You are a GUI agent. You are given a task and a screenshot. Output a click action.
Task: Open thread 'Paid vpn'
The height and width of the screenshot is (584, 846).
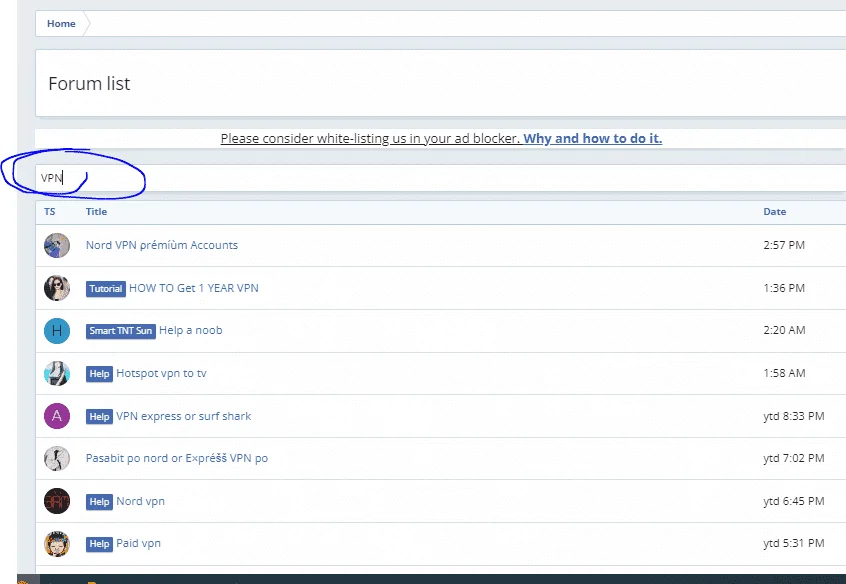pyautogui.click(x=138, y=543)
